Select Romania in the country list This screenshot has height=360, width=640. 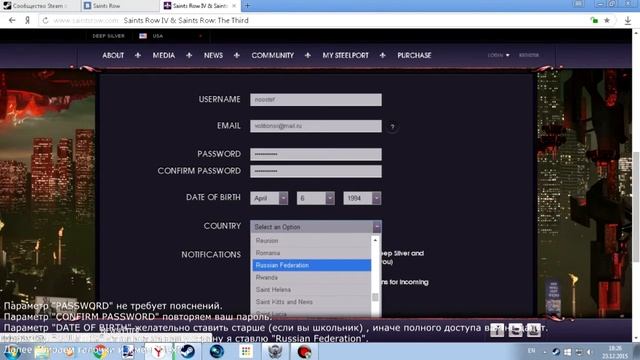point(311,253)
